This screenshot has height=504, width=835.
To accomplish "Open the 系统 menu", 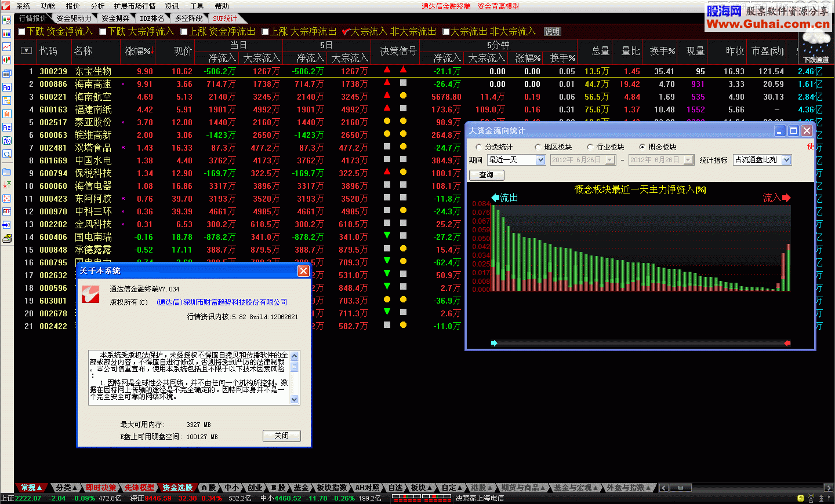I will pos(23,6).
